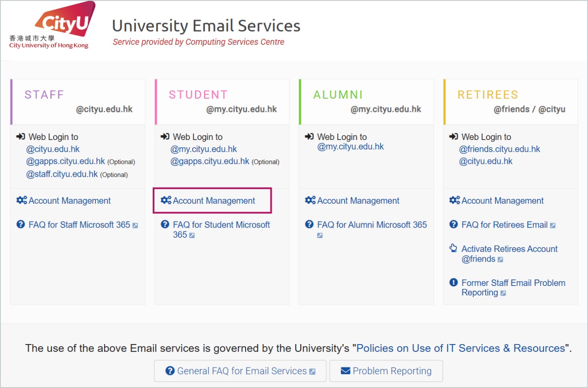Click the question mark icon for Staff FAQ
Screen dimensions: 588x388
(x=20, y=225)
